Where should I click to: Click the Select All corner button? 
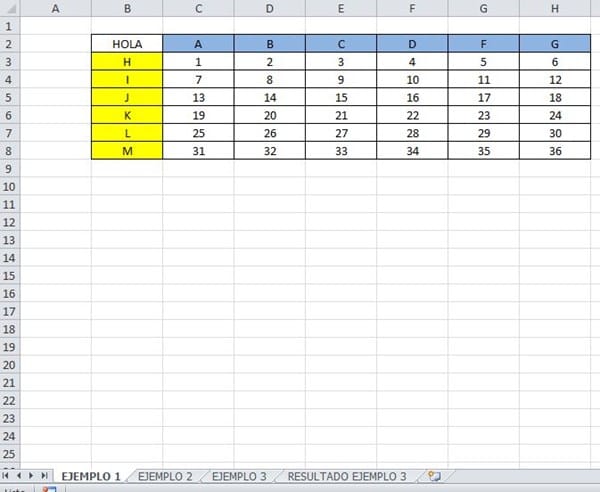[10, 8]
